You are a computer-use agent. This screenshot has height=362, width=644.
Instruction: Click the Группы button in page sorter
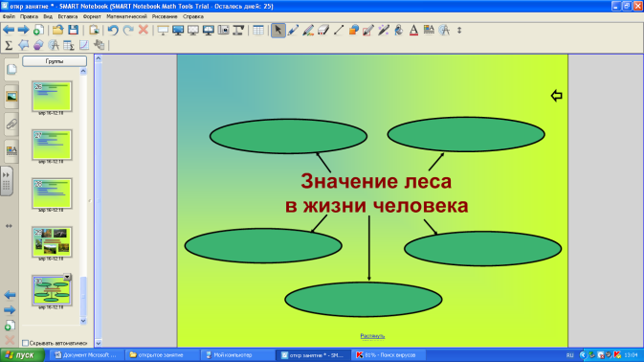55,61
